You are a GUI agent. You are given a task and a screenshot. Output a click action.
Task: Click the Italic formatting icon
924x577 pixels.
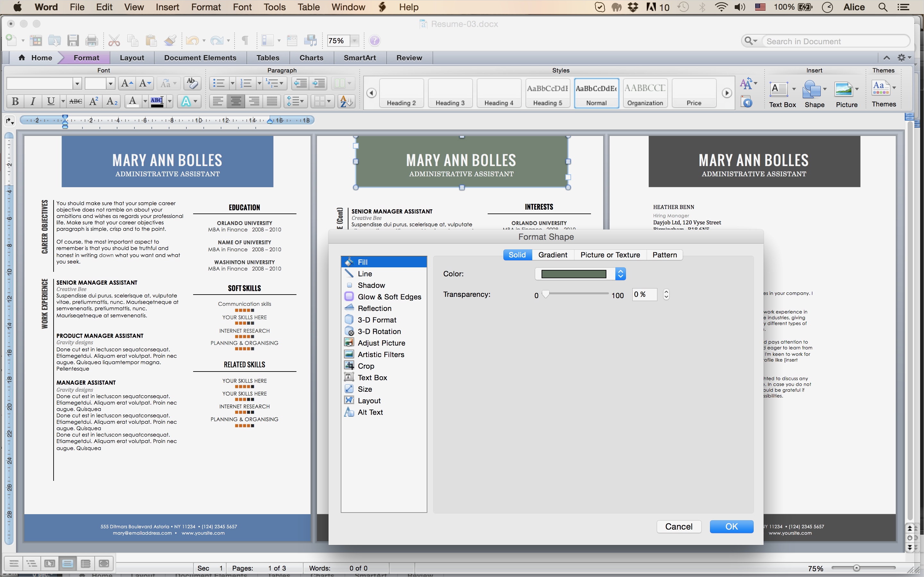(33, 101)
